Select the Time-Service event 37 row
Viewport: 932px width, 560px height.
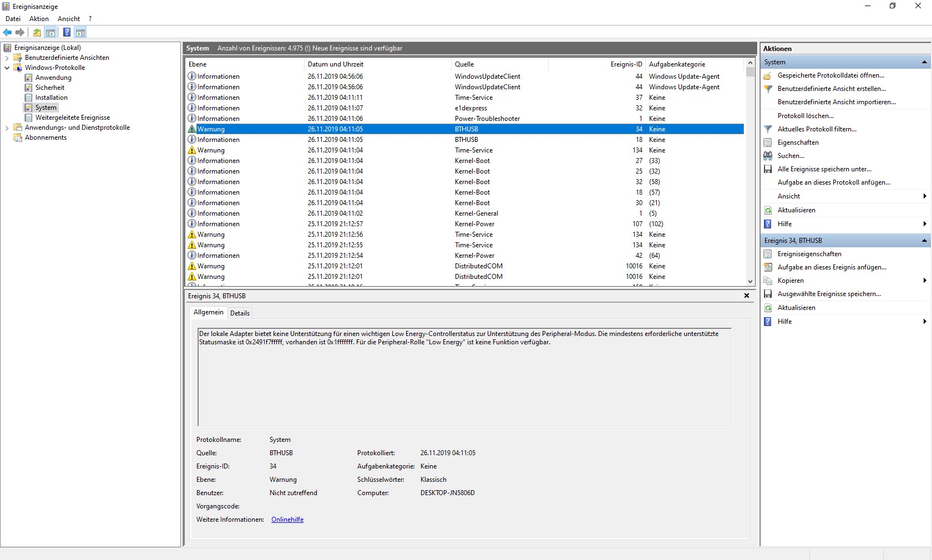(x=465, y=98)
